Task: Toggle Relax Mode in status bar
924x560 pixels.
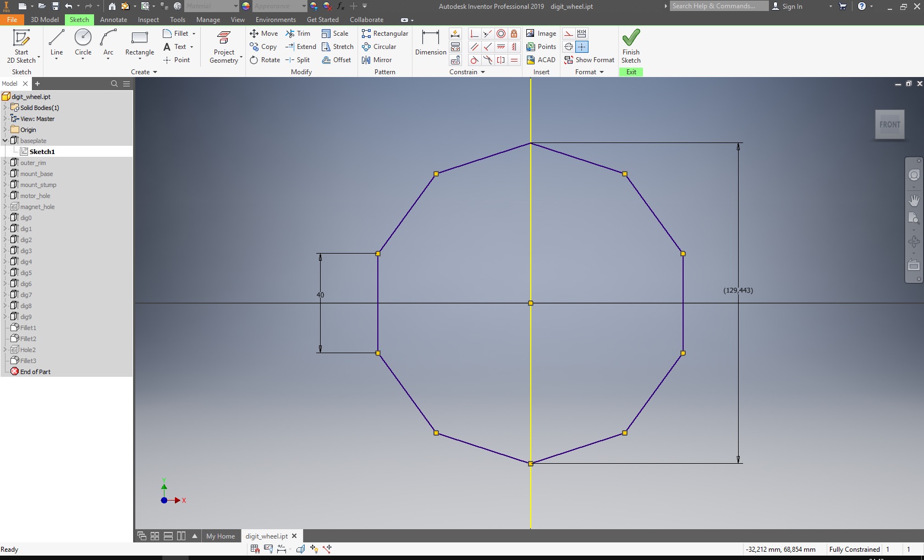Action: coord(328,548)
